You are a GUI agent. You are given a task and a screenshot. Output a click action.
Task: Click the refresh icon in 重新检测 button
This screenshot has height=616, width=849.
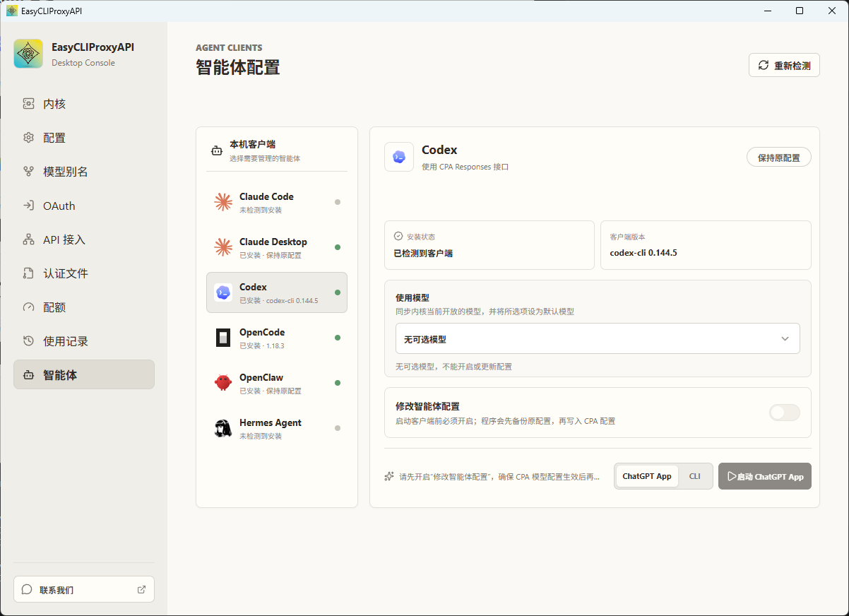(764, 65)
